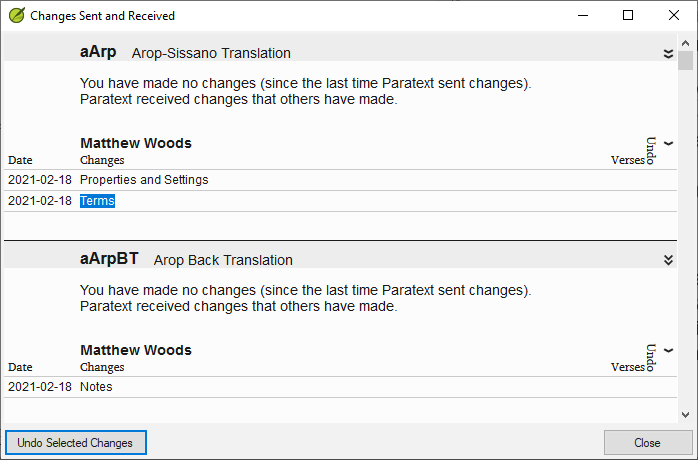Click the Verses column header under aArpBT
This screenshot has height=460, width=698.
click(x=628, y=367)
